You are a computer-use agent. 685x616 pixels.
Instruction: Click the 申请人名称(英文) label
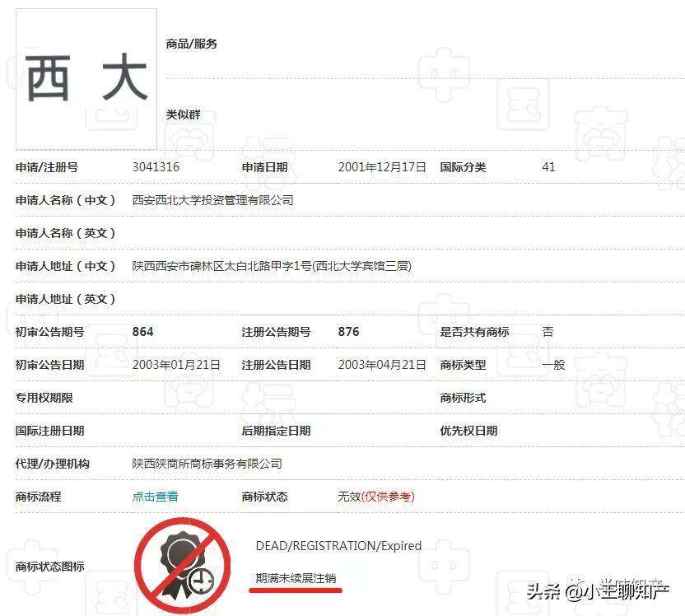tap(66, 233)
